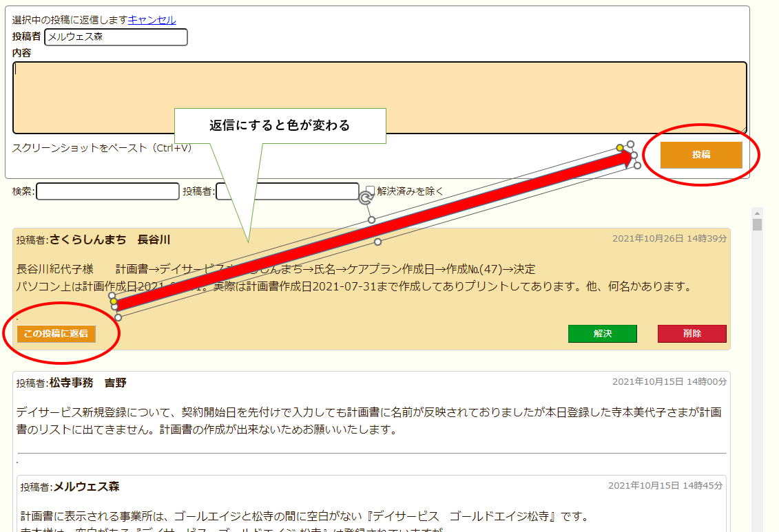Viewport: 779px width, 532px height.
Task: Click the yellow adjustment handle at arrow tail
Action: point(114,301)
